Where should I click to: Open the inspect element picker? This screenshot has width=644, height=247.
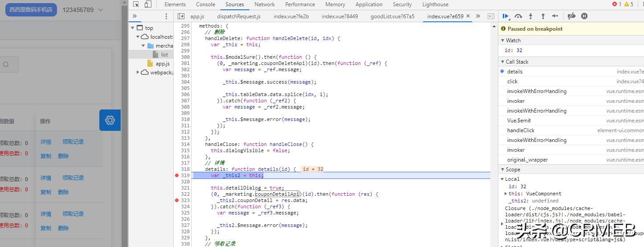tap(136, 4)
